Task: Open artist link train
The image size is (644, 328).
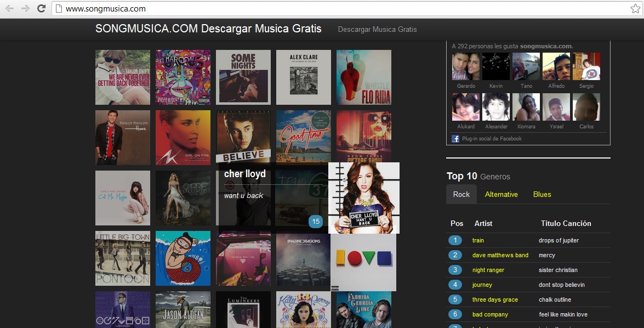Action: coord(478,240)
